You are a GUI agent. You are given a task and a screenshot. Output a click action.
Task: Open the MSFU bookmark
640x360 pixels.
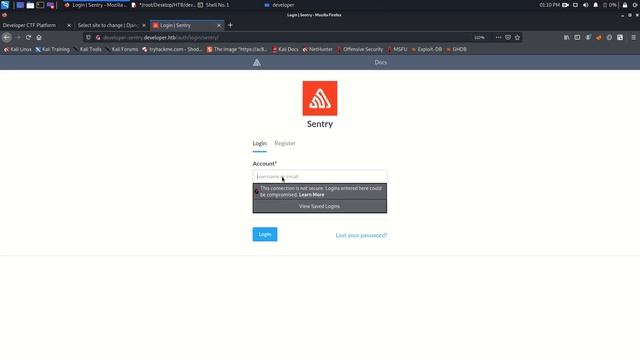(x=397, y=49)
